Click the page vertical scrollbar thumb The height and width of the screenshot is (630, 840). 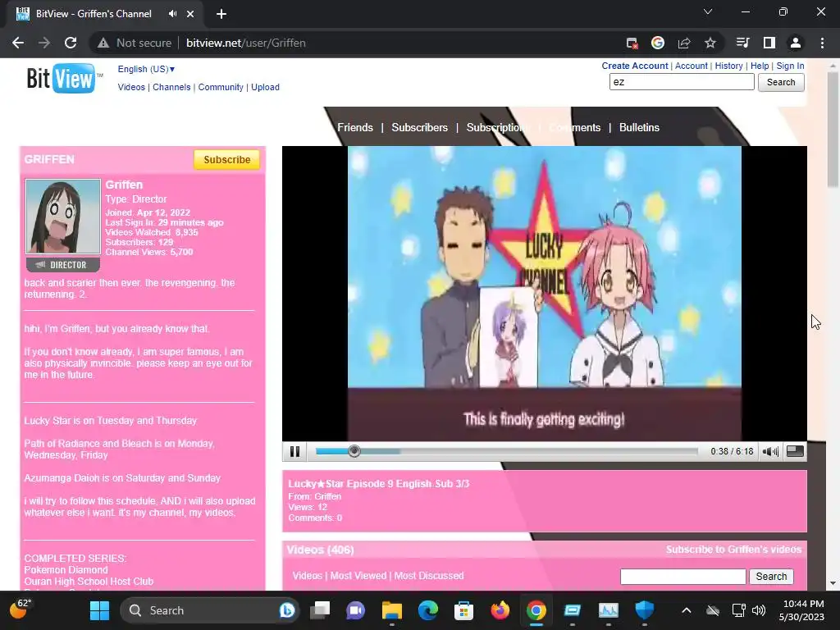pos(833,129)
